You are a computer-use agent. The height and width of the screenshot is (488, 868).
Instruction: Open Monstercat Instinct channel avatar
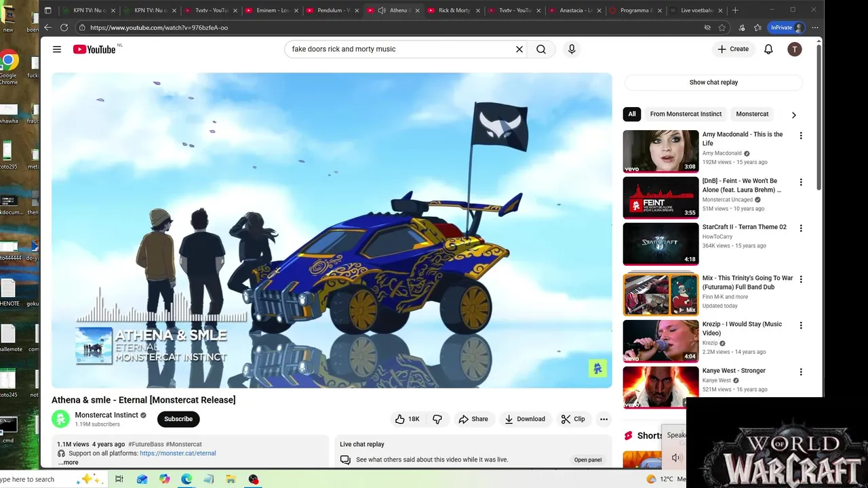(x=61, y=419)
